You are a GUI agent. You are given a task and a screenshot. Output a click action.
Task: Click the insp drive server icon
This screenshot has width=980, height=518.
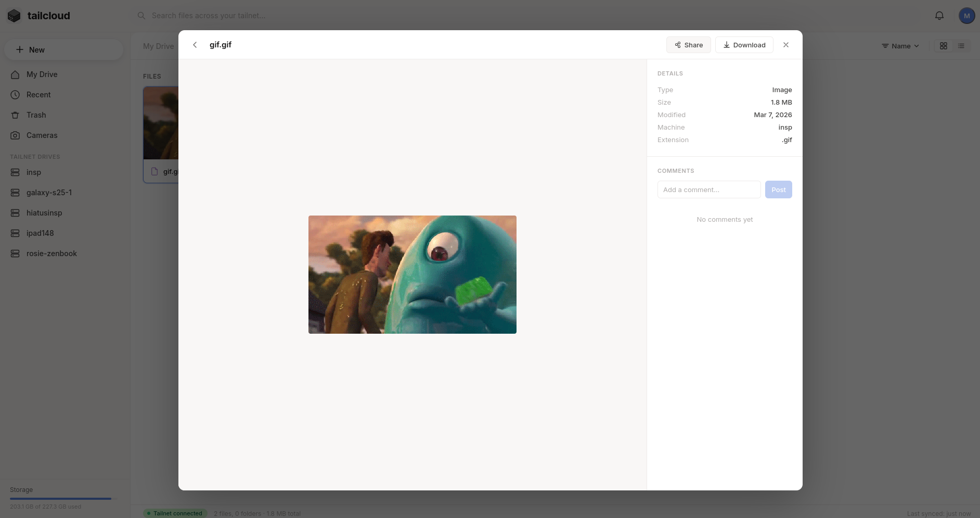point(16,172)
